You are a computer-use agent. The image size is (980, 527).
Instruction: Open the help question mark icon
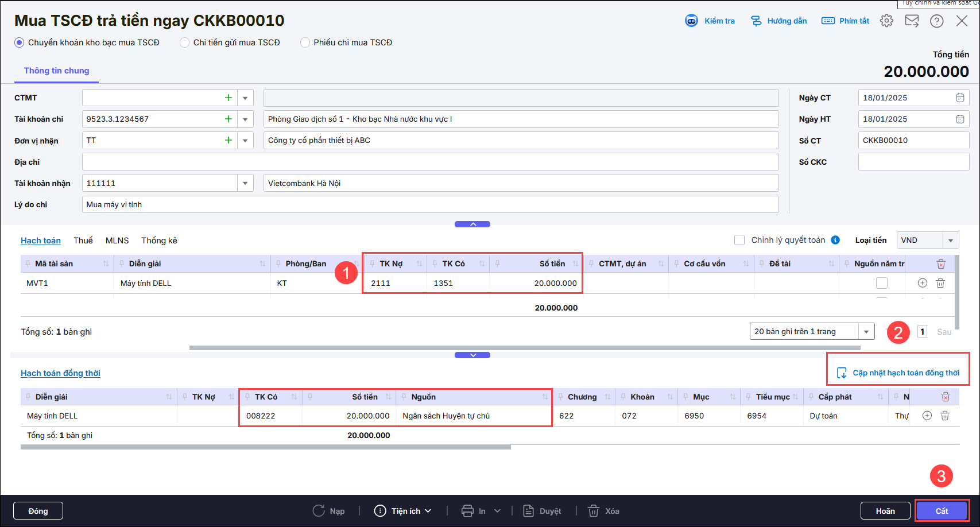pyautogui.click(x=936, y=21)
